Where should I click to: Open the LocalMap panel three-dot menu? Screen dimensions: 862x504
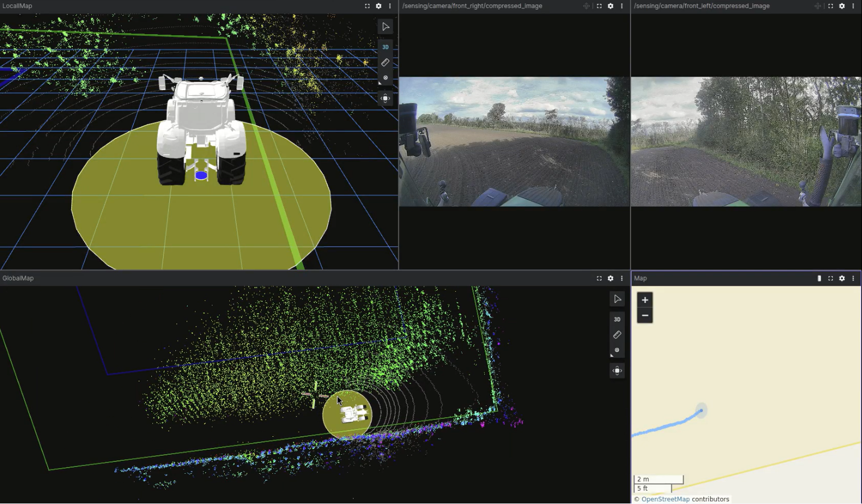coord(390,6)
